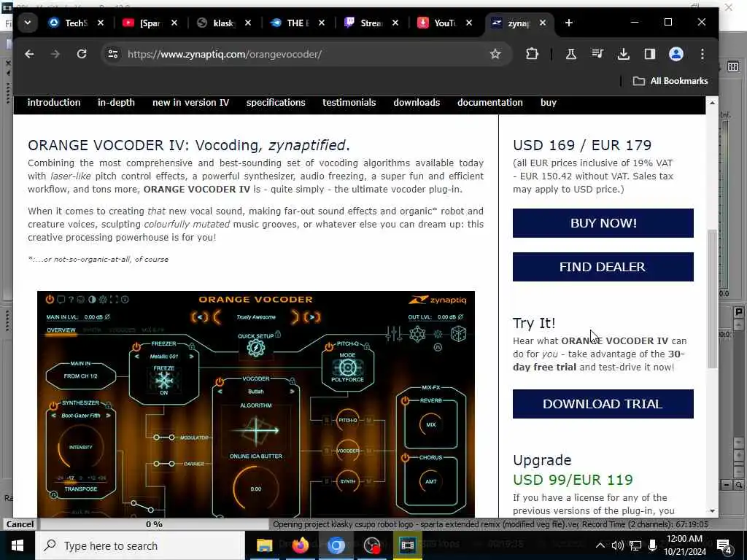Go to the in-depth section
Viewport: 747px width, 560px height.
pos(116,102)
